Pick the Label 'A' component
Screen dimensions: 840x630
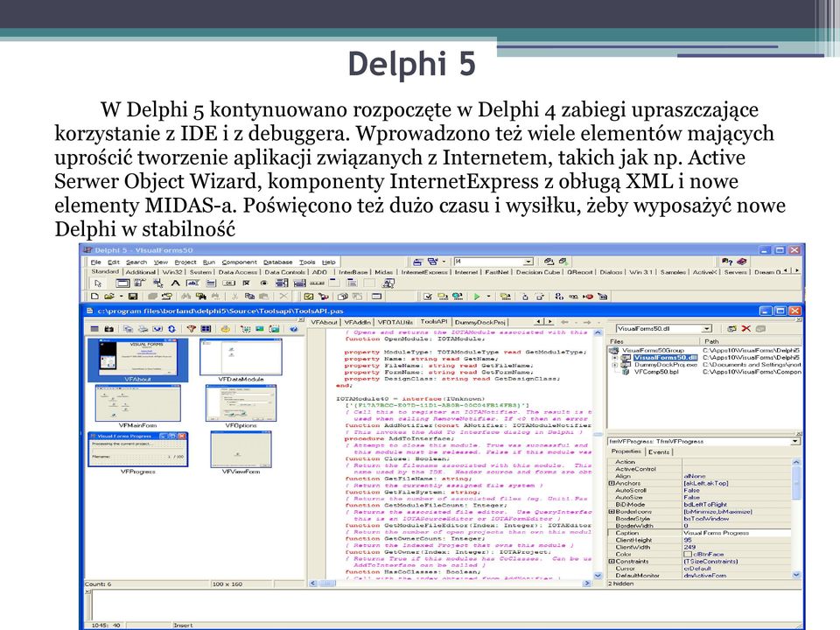pos(175,283)
